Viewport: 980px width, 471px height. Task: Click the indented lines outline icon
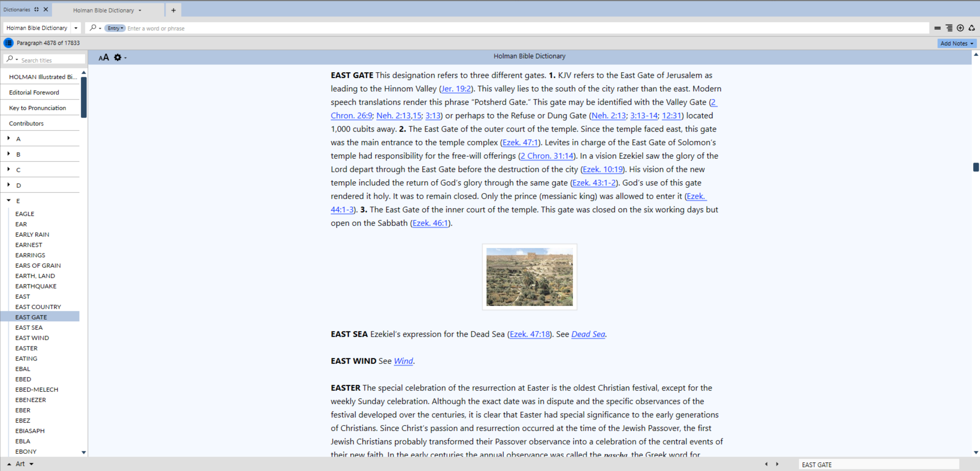(949, 28)
